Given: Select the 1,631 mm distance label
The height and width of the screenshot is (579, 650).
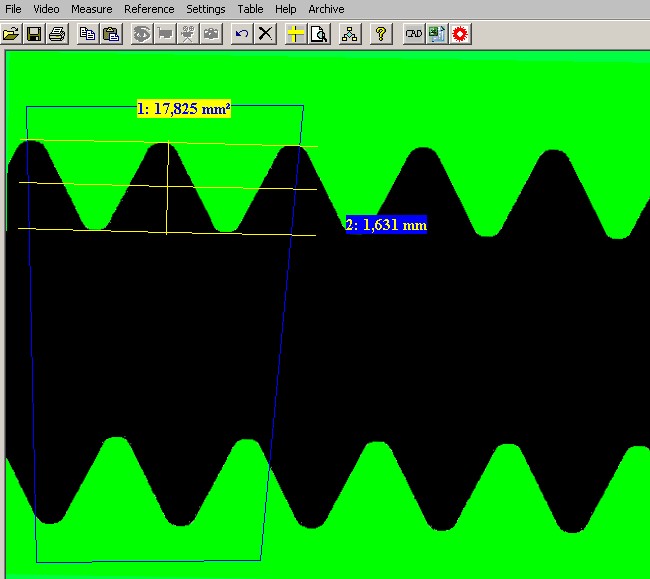Looking at the screenshot, I should 386,225.
